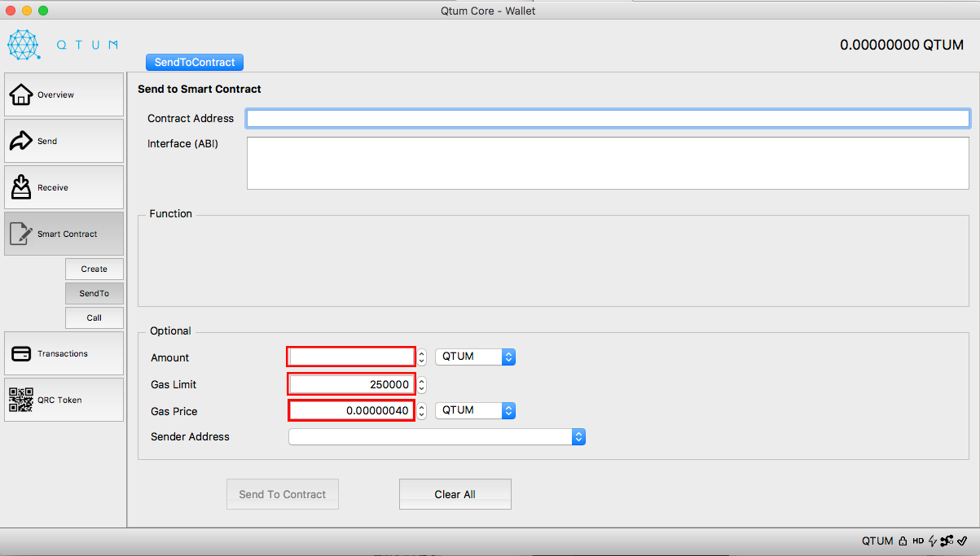Click the wallet lock status icon
This screenshot has height=556, width=980.
point(902,541)
